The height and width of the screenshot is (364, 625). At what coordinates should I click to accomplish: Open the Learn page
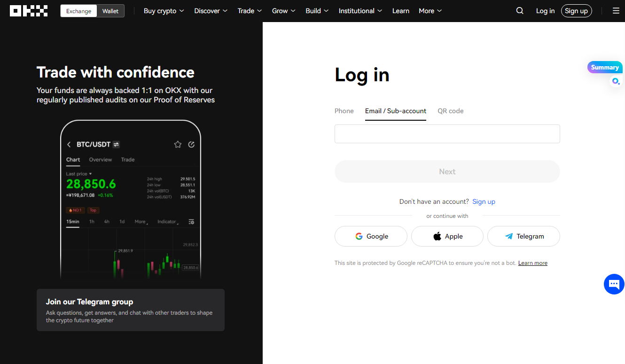point(401,11)
